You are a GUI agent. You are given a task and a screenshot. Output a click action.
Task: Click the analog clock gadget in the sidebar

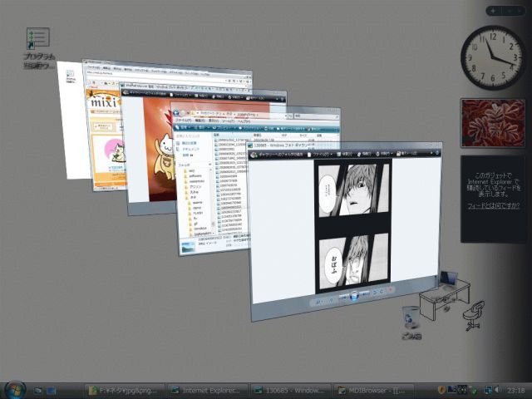pyautogui.click(x=493, y=57)
